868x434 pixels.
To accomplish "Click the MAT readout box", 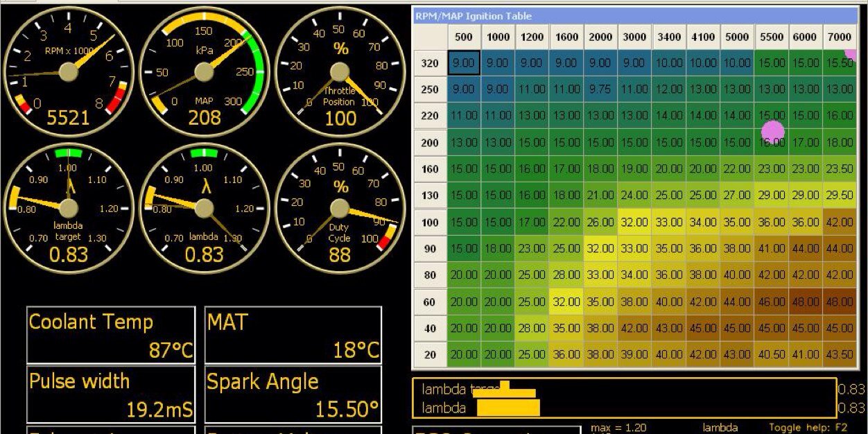I will (293, 336).
